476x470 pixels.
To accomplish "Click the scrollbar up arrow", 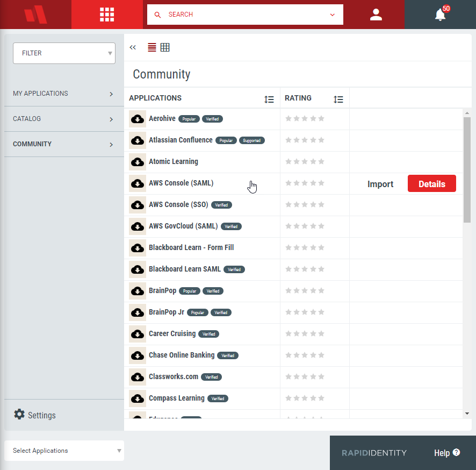I will tap(467, 113).
